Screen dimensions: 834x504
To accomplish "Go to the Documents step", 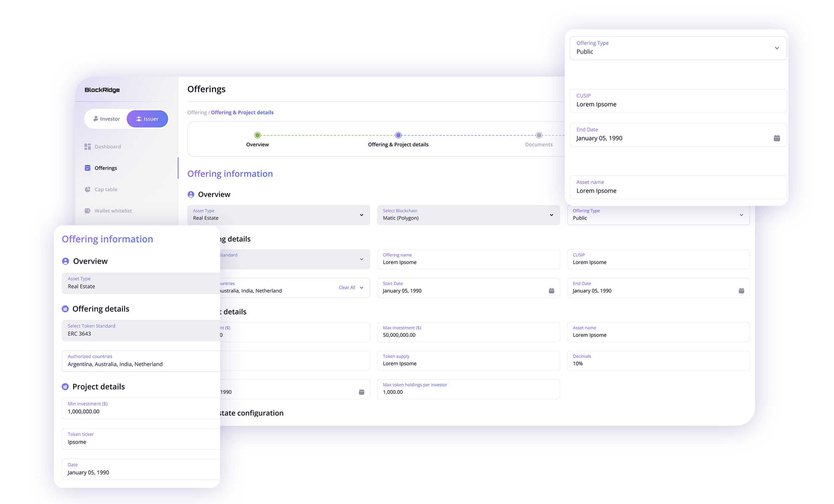I will [539, 135].
